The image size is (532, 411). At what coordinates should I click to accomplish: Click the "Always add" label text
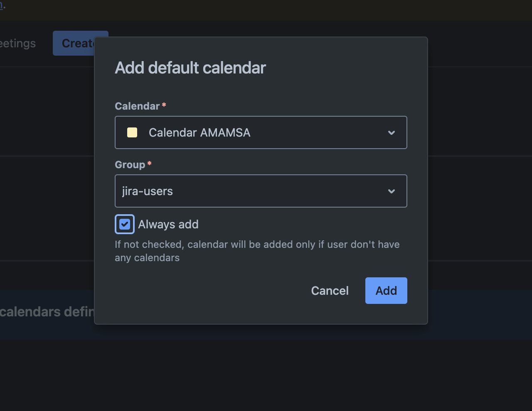168,225
